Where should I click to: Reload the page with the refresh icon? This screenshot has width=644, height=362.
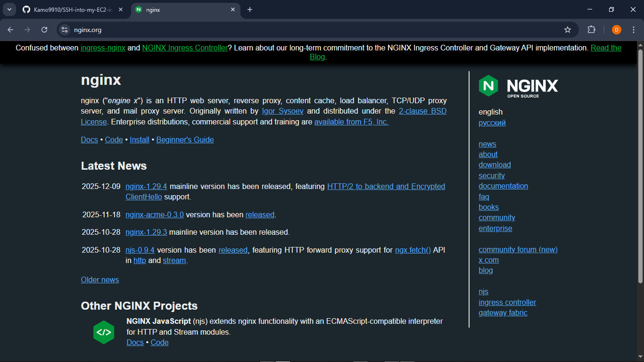pos(44,29)
